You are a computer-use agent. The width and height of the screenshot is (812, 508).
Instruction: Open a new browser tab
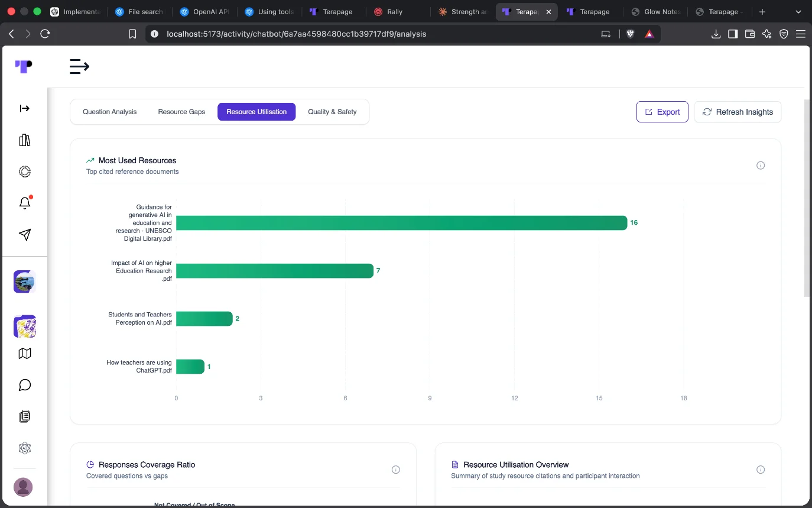[x=762, y=11]
